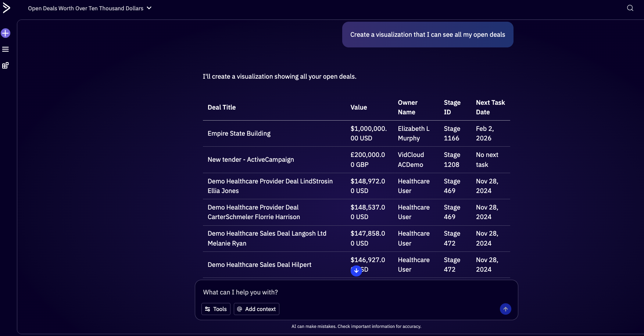Select the Empire State Building deal row
This screenshot has width=644, height=336.
pos(239,133)
